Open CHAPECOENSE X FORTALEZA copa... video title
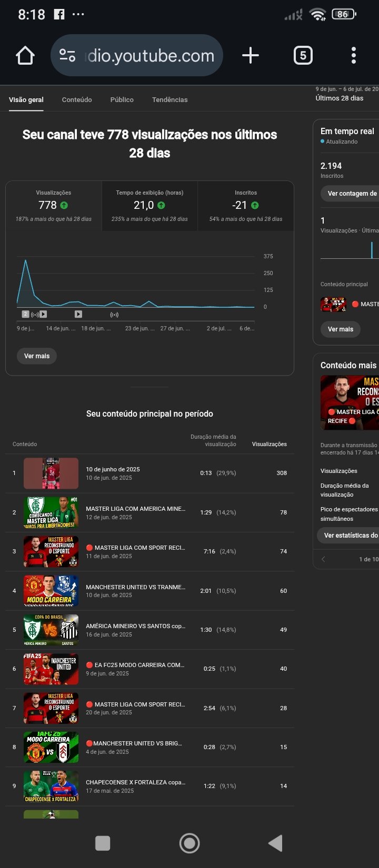This screenshot has width=379, height=868. coord(135,782)
